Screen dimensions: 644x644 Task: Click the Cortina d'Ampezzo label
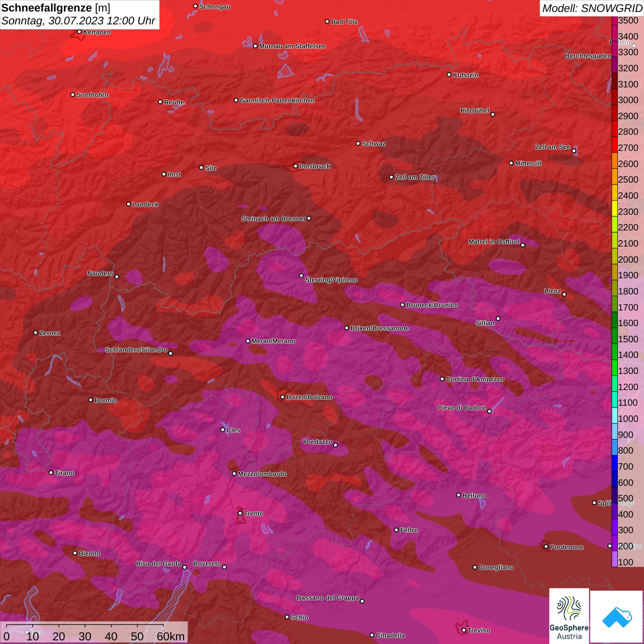475,379
